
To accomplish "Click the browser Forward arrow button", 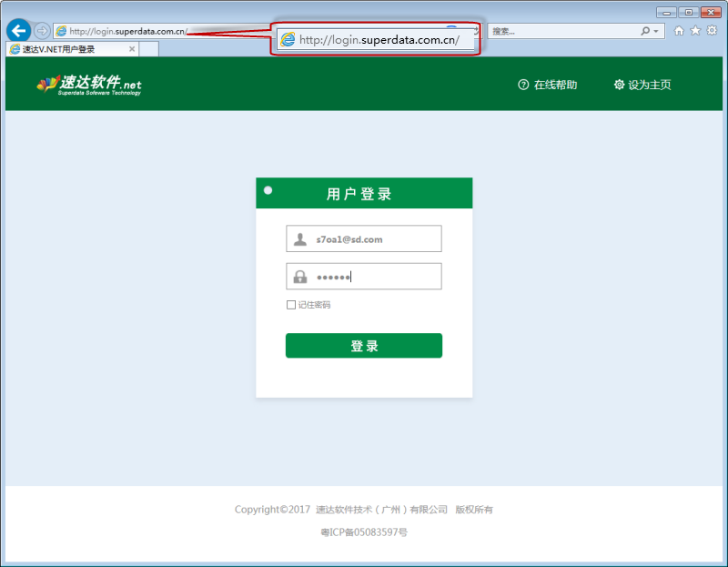I will coord(42,31).
